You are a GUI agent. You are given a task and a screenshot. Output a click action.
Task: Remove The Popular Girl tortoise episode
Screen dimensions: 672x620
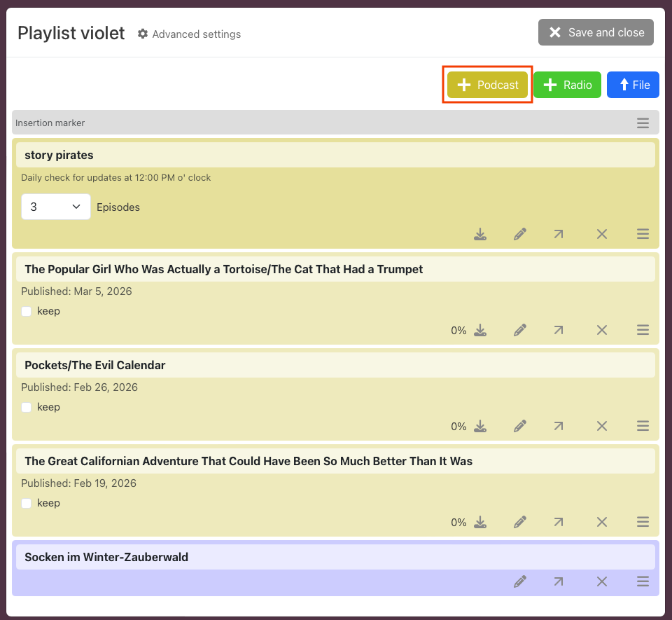click(x=601, y=330)
